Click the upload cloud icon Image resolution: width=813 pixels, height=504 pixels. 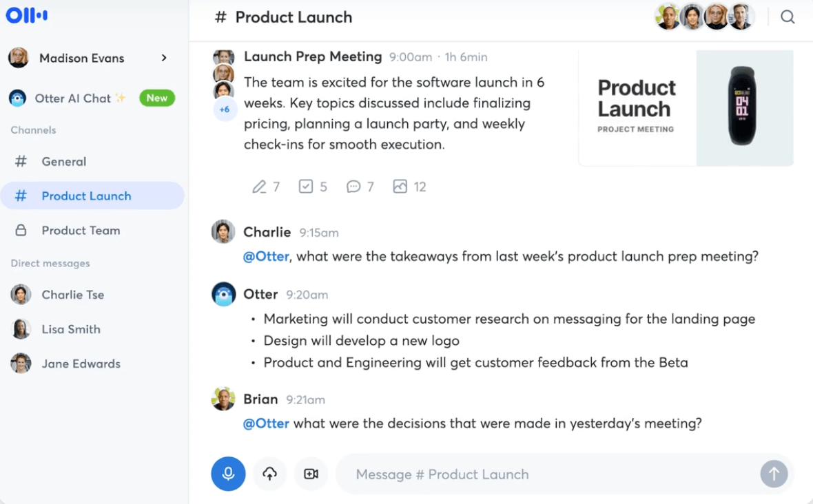269,474
